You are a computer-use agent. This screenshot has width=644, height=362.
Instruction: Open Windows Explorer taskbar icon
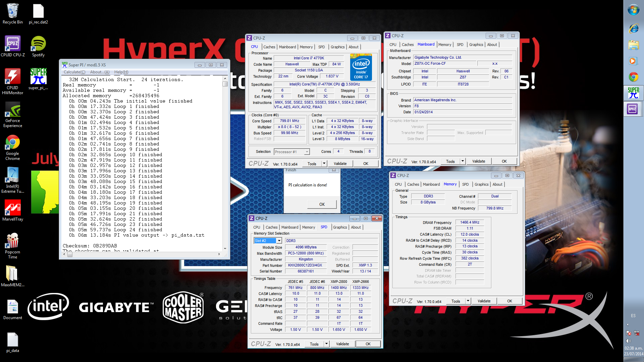(633, 45)
